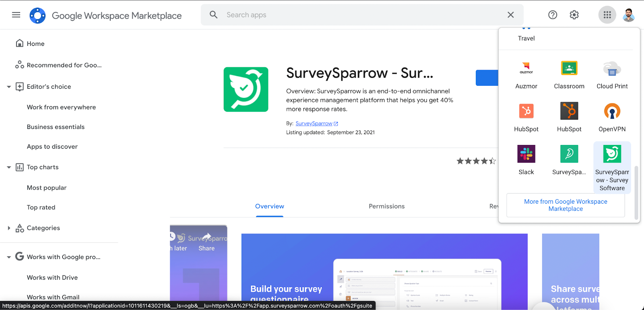This screenshot has width=644, height=310.
Task: Collapse Works with Google products section
Action: [9, 257]
